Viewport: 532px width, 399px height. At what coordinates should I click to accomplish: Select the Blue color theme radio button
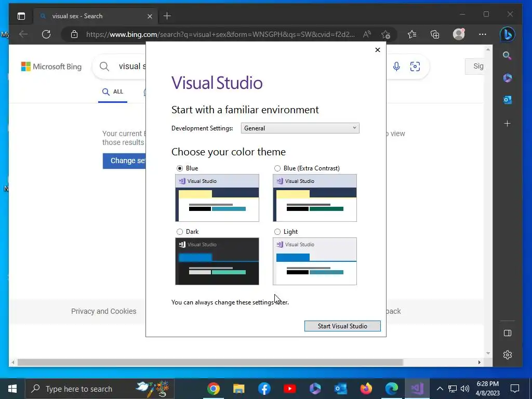click(x=180, y=168)
